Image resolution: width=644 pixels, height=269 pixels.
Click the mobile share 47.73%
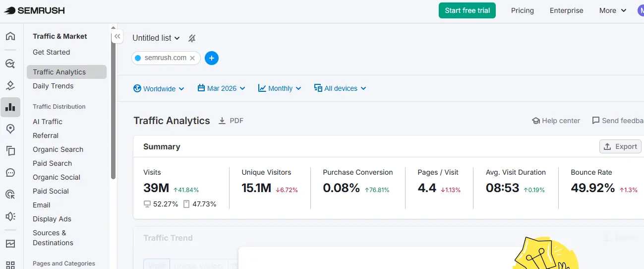coord(204,204)
